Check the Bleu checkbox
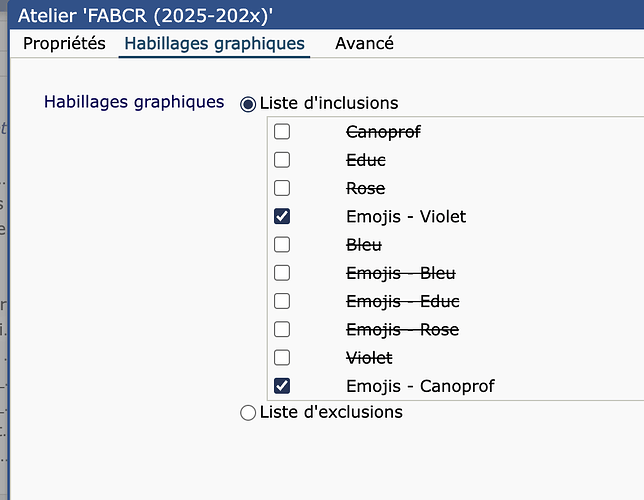The height and width of the screenshot is (500, 644). point(282,244)
